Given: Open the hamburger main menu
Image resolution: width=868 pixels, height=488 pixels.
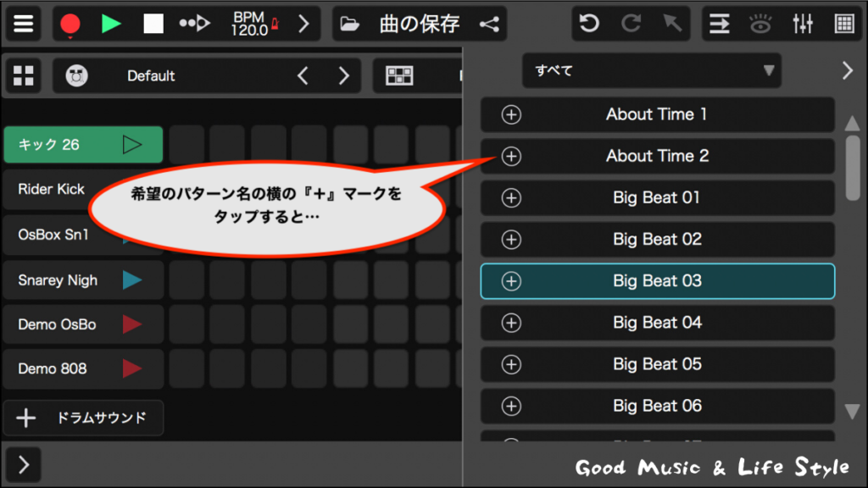Looking at the screenshot, I should (x=23, y=24).
